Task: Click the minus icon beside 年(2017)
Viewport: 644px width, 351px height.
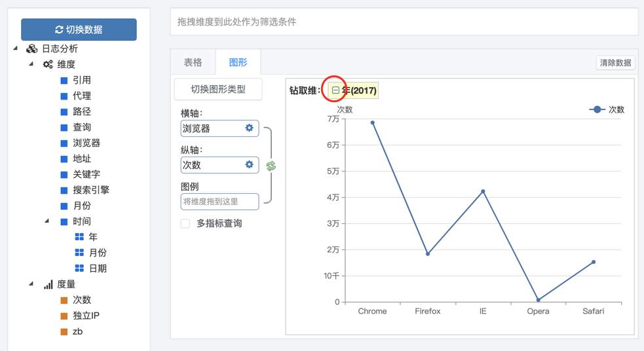Action: [x=335, y=90]
